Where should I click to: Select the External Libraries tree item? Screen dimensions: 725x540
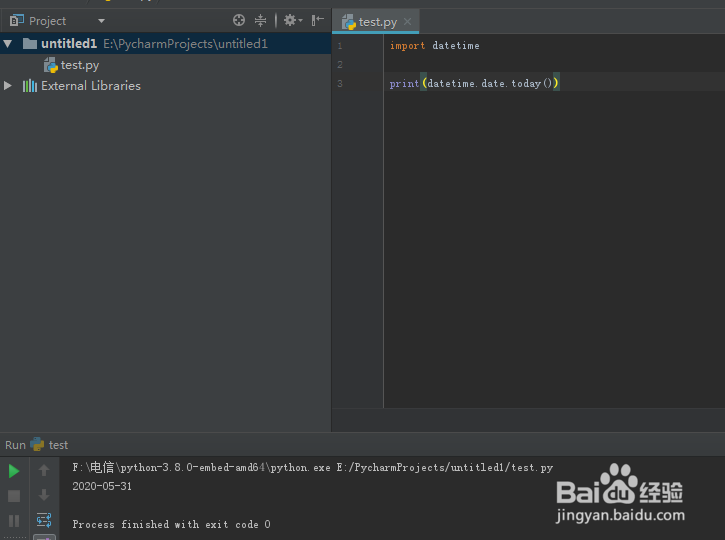(91, 86)
